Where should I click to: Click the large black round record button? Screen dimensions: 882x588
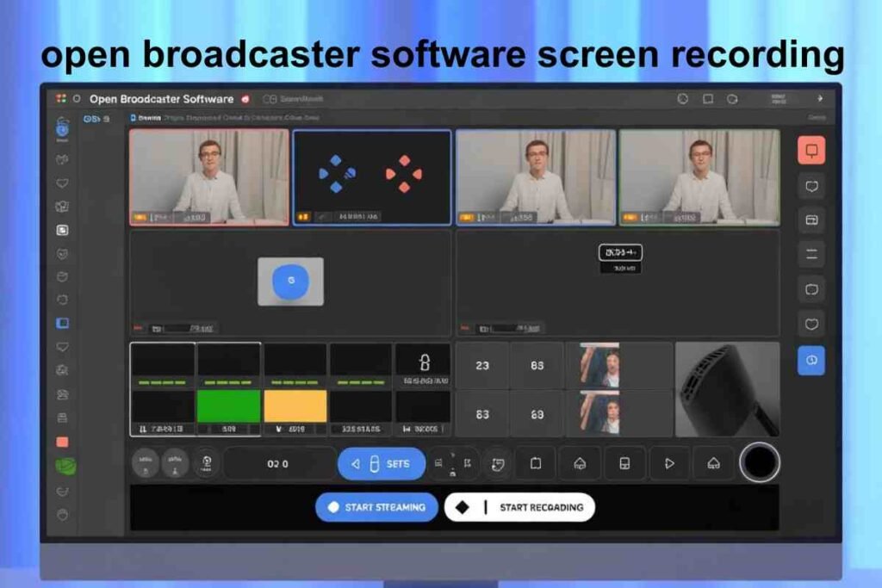point(760,462)
